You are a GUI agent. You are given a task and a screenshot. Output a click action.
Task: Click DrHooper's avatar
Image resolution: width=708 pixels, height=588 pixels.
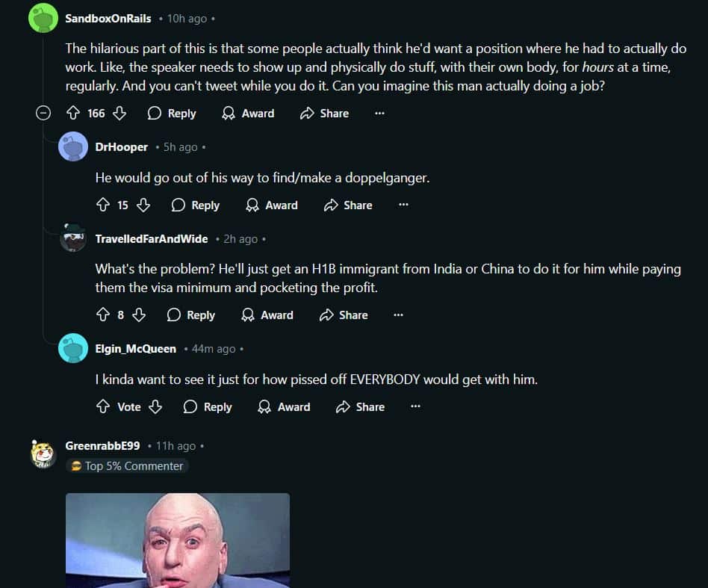point(73,146)
